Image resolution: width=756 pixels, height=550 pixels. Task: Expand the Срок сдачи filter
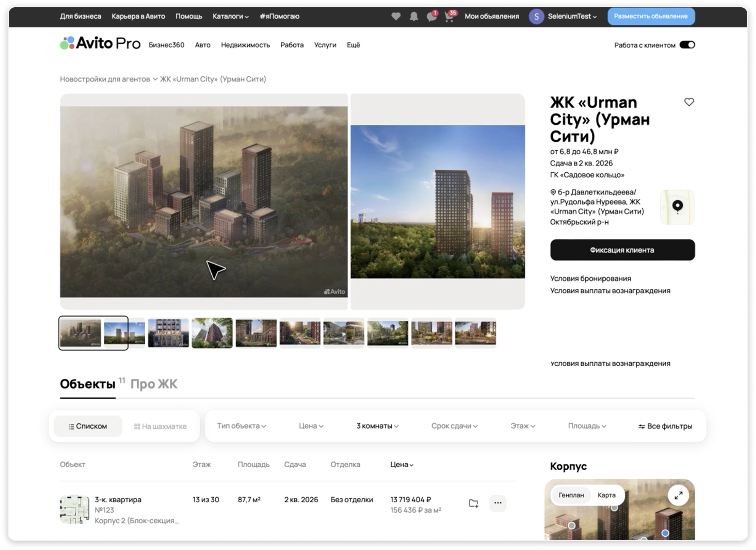point(454,426)
